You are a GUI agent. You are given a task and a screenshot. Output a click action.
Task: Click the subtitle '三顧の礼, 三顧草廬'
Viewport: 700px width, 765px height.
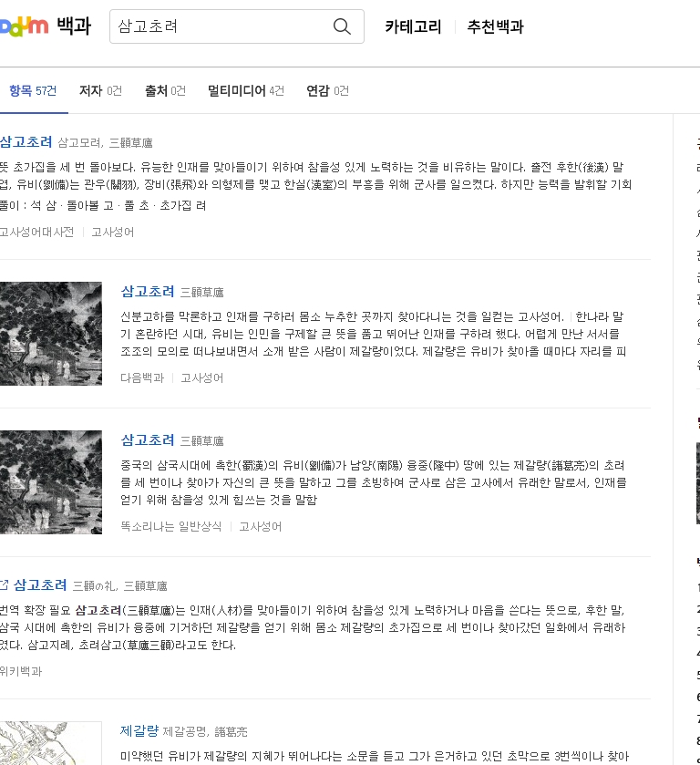[x=119, y=585]
